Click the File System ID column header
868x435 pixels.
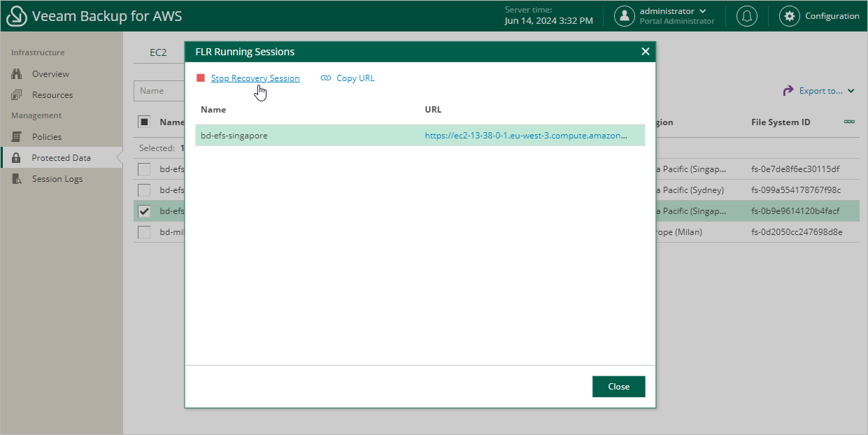(x=781, y=122)
